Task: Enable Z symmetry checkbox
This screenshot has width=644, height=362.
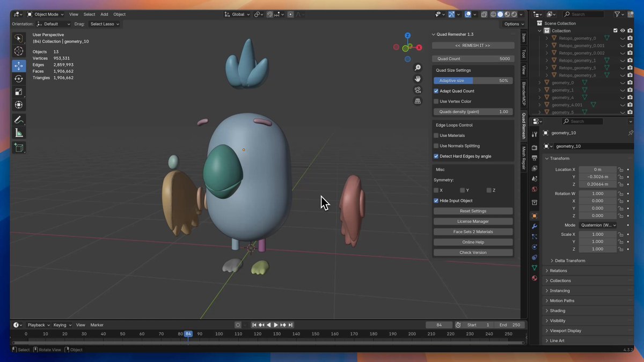Action: pos(489,190)
